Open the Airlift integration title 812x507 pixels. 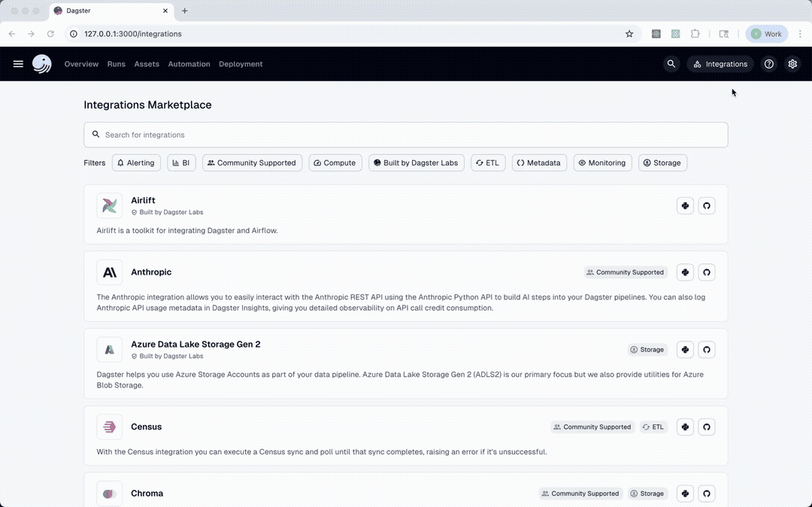tap(143, 200)
